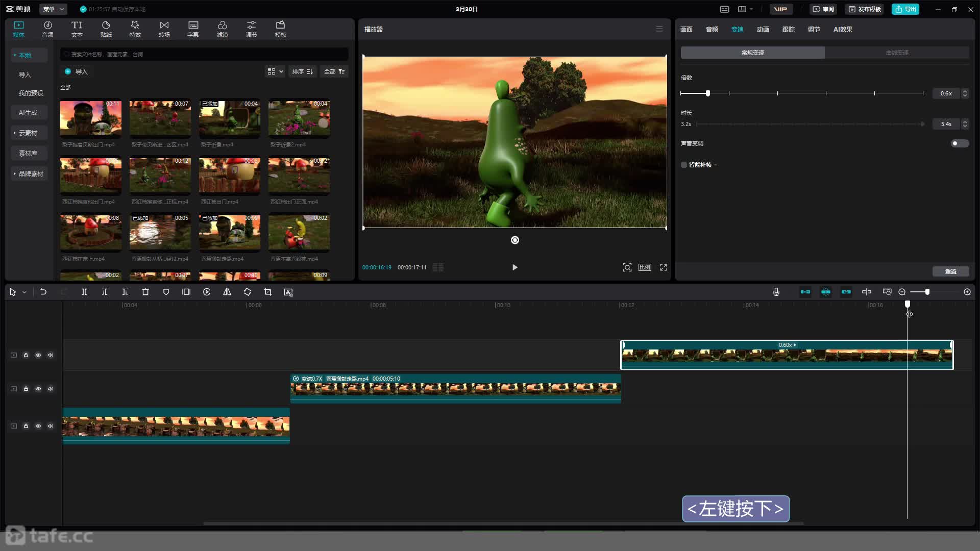Adjust the 倍数 speed slider handle
The height and width of the screenshot is (551, 980).
click(708, 93)
